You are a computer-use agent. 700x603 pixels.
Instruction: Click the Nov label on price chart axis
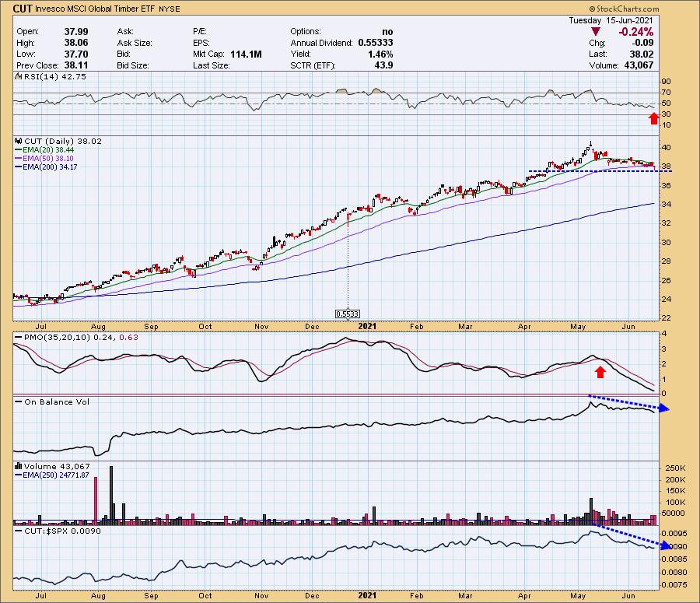coord(261,327)
